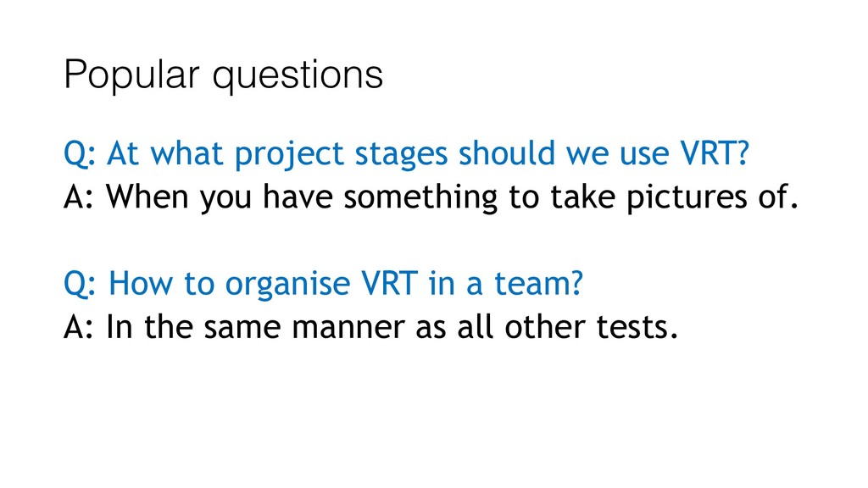
Task: Click the "A:" label before "In the same"
Action: [79, 327]
